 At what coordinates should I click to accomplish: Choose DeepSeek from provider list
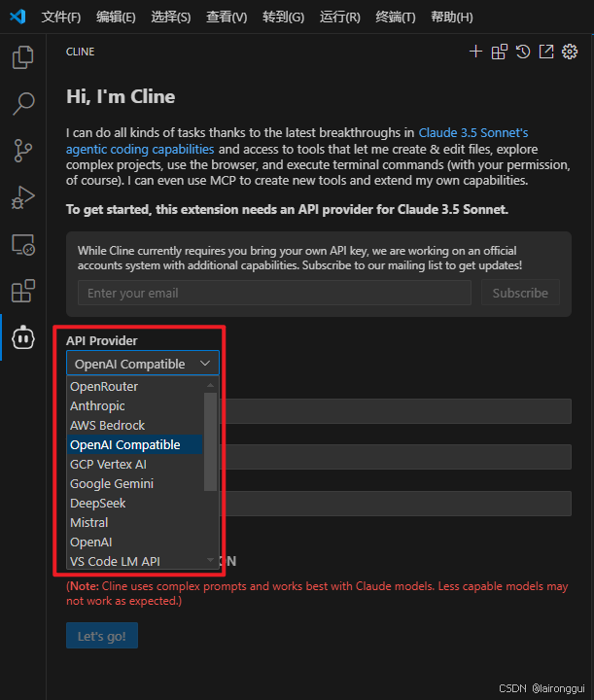click(x=134, y=504)
